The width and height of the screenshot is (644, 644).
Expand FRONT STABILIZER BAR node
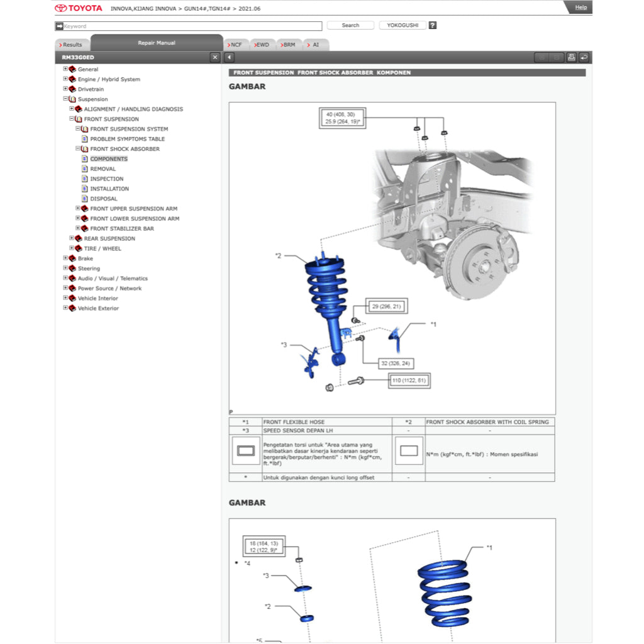pyautogui.click(x=76, y=228)
